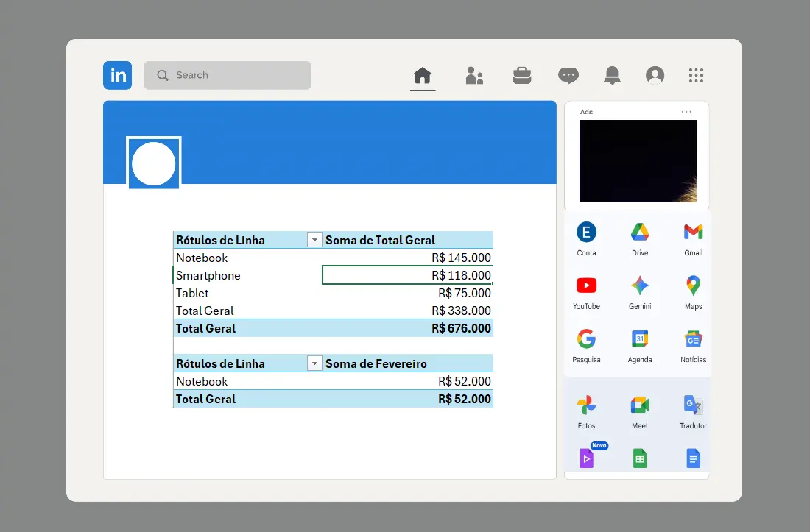
Task: Expand the Rótulos de Linha filter dropdown
Action: tap(314, 239)
